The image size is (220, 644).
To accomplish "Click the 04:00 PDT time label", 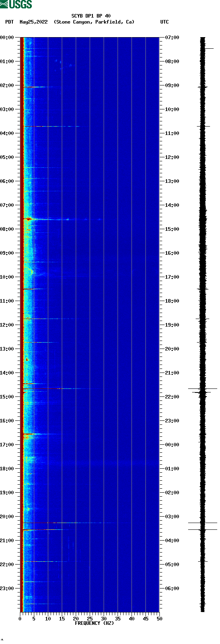I will coord(7,133).
